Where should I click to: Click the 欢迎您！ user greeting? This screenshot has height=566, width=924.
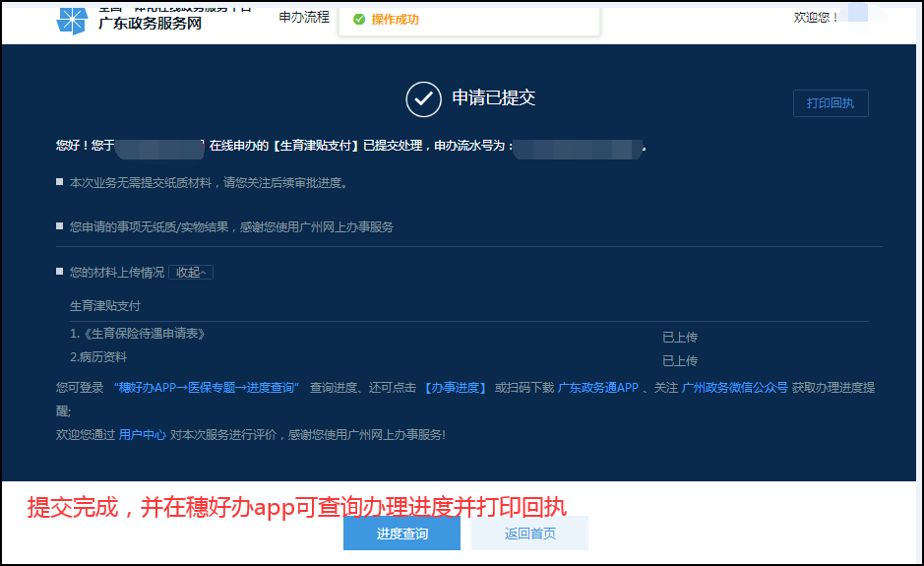(816, 18)
